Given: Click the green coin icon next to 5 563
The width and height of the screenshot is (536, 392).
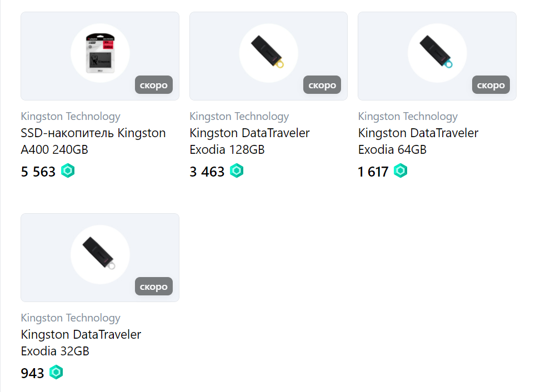Looking at the screenshot, I should point(68,171).
